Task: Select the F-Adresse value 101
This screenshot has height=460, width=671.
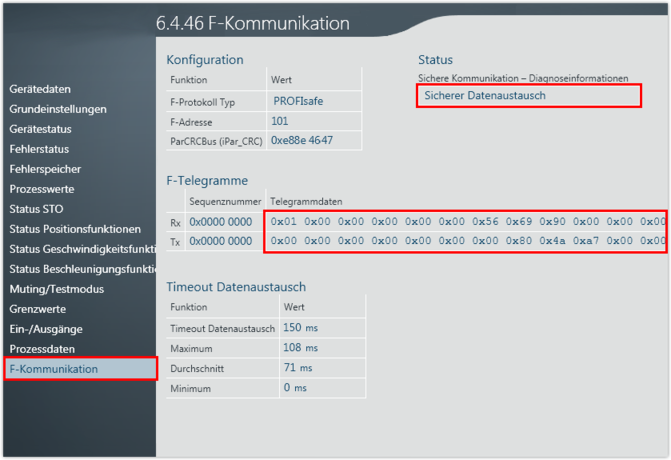Action: coord(280,121)
